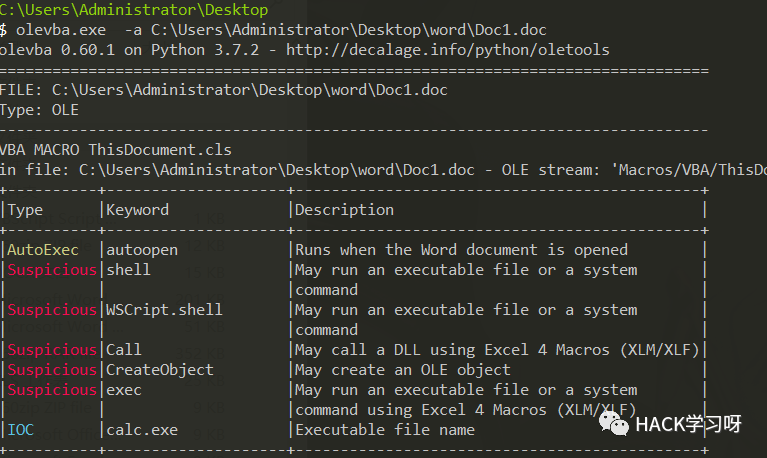Click the olevba.exe command text
This screenshot has height=458, width=767.
coord(52,30)
